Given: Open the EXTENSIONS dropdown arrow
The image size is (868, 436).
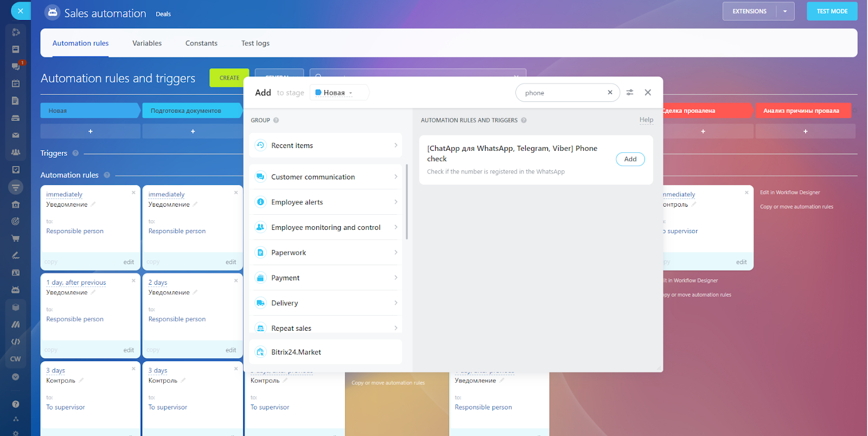Looking at the screenshot, I should click(x=784, y=11).
